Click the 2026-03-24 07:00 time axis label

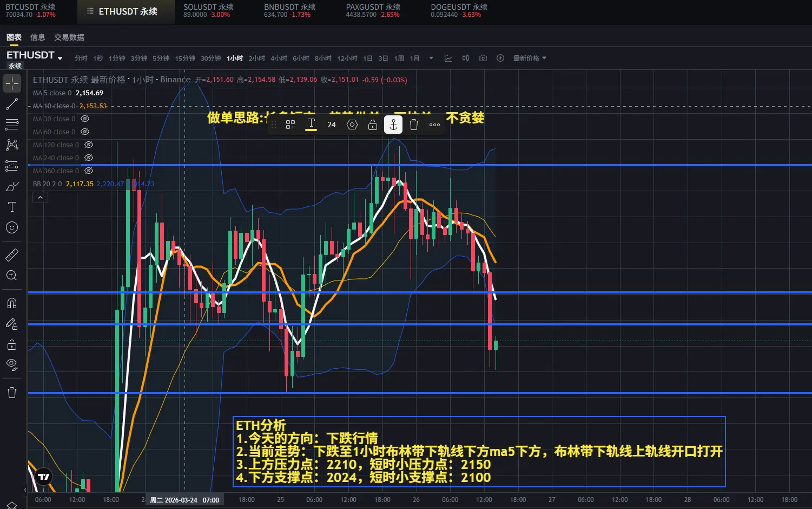pos(184,500)
